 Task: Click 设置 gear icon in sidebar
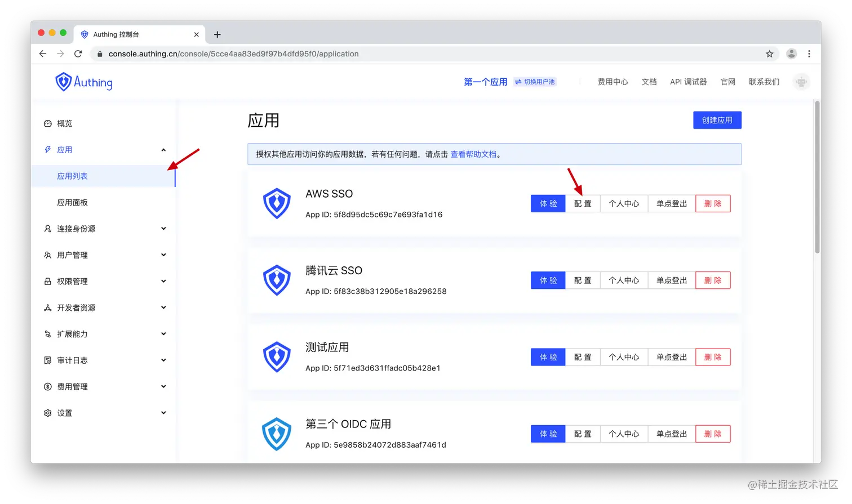(x=48, y=413)
